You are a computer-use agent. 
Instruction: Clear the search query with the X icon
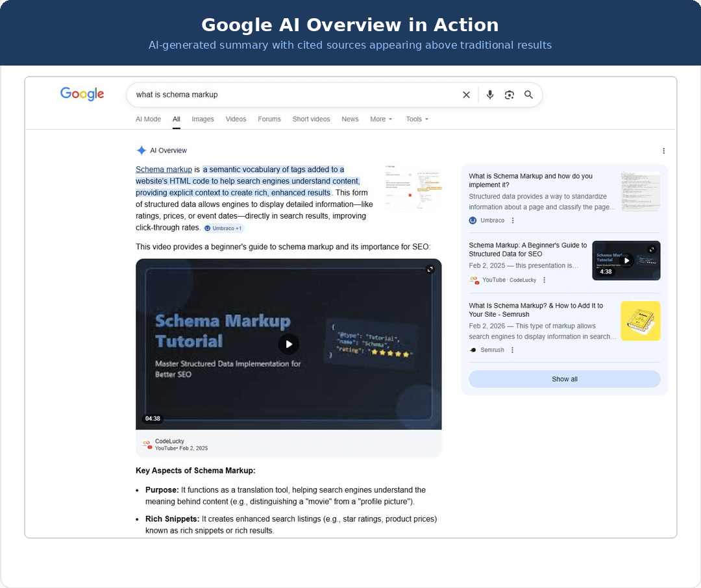tap(466, 95)
